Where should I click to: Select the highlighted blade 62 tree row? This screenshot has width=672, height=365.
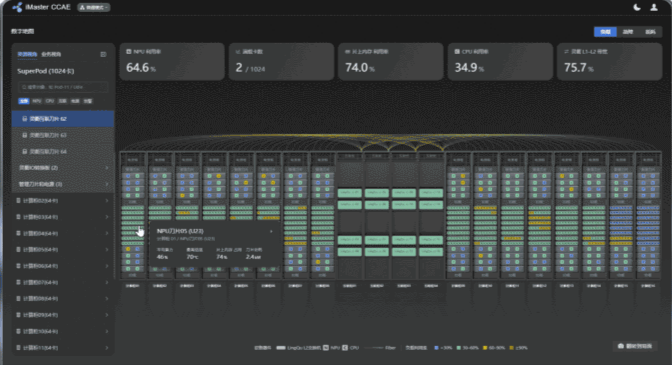pos(63,119)
